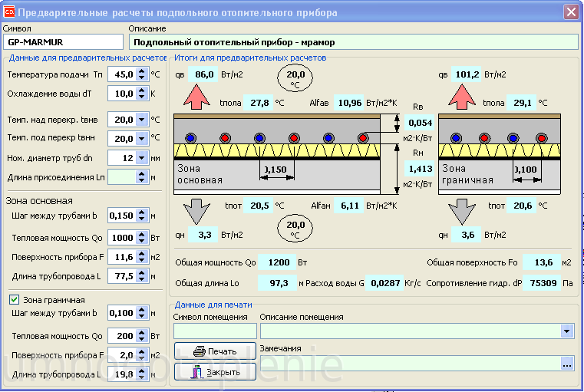
Task: Click Температура подачи Тп stepper arrows
Action: click(141, 74)
